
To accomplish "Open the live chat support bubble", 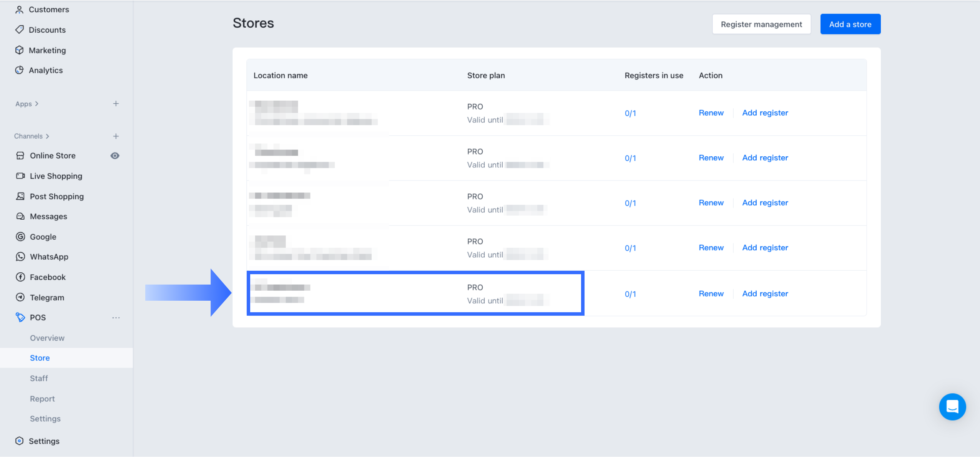I will 952,406.
